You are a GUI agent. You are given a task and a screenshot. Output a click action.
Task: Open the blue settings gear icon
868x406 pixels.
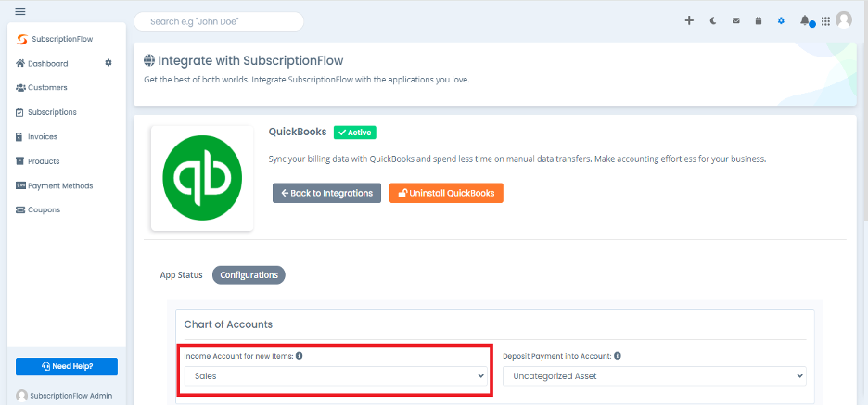(781, 21)
